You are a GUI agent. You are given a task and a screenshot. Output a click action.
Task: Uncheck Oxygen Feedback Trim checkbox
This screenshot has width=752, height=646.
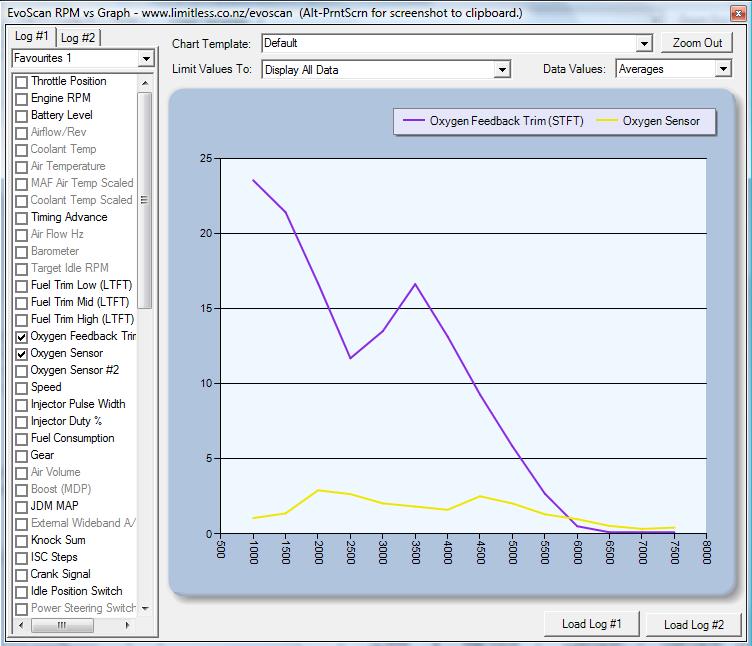[x=21, y=337]
